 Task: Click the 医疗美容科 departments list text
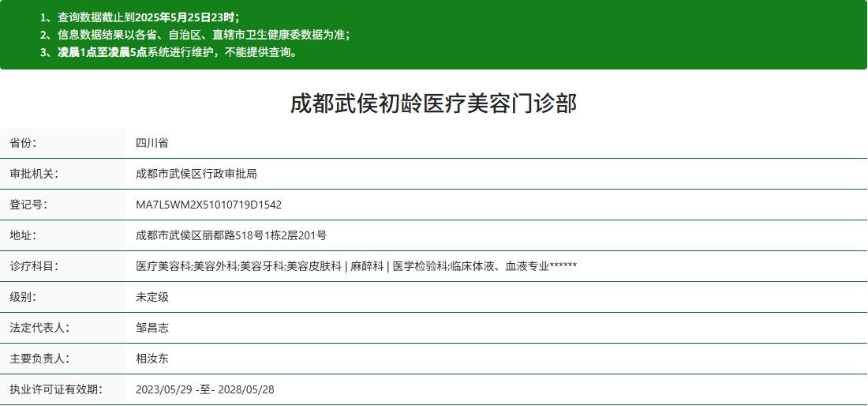point(357,266)
